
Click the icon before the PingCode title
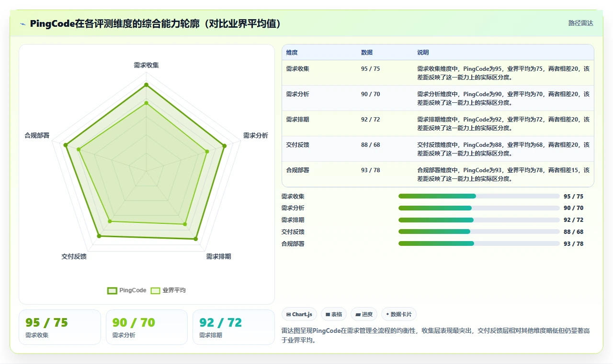(x=23, y=24)
